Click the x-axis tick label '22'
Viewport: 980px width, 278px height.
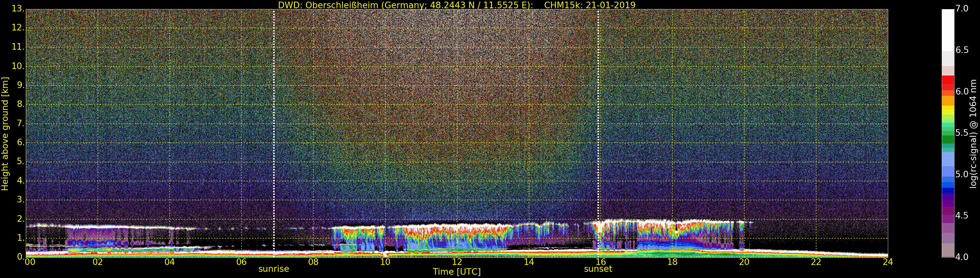[816, 262]
